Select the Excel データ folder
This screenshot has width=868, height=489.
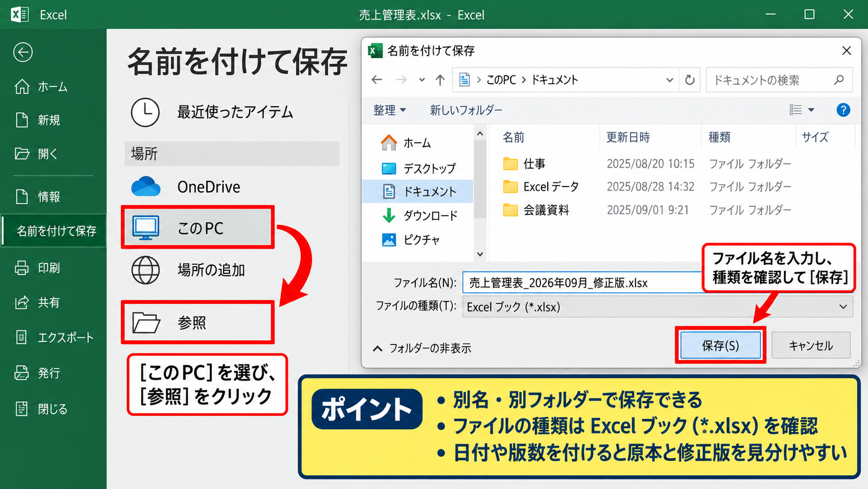click(540, 187)
